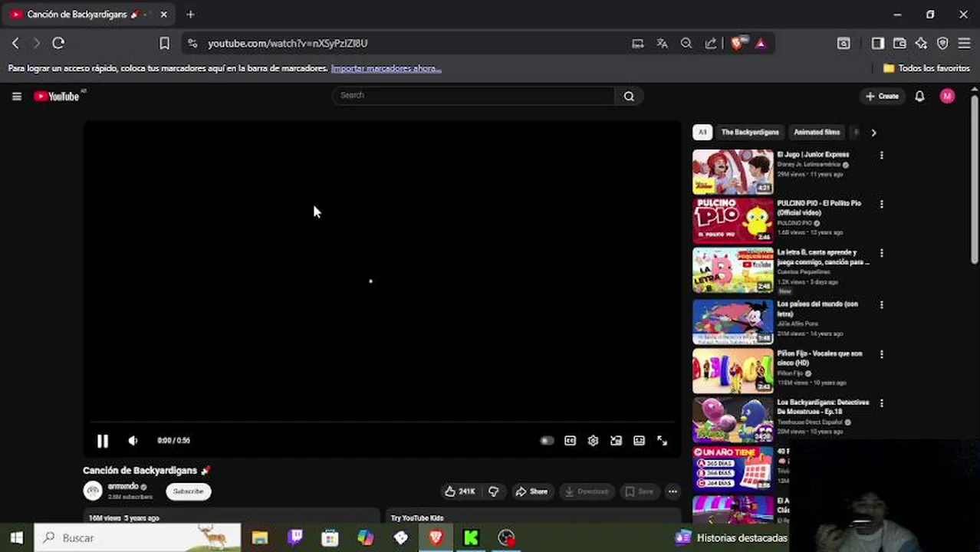Subscribe to the channel
Screen dimensions: 980x552
pyautogui.click(x=188, y=491)
